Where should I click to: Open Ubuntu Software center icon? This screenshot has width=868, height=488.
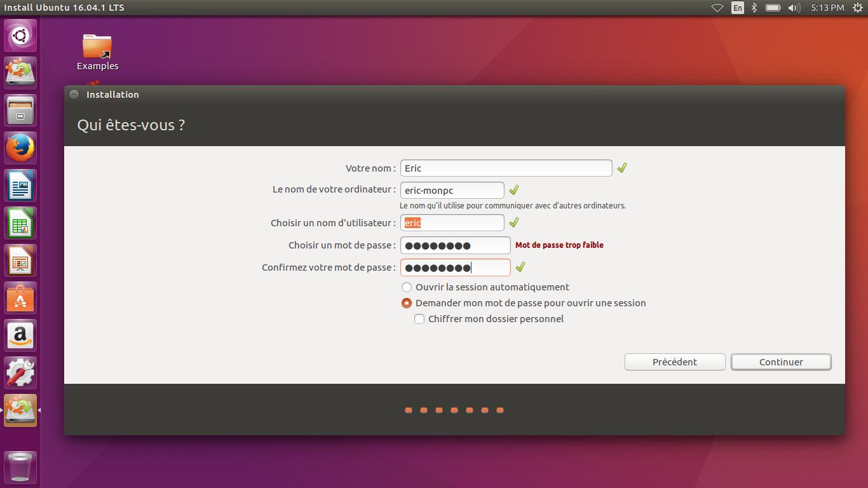[20, 298]
